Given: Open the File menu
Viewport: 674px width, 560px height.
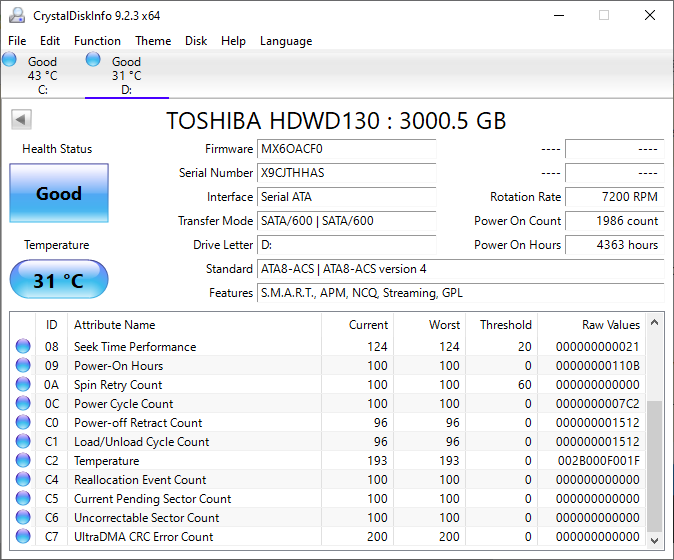Looking at the screenshot, I should 17,41.
